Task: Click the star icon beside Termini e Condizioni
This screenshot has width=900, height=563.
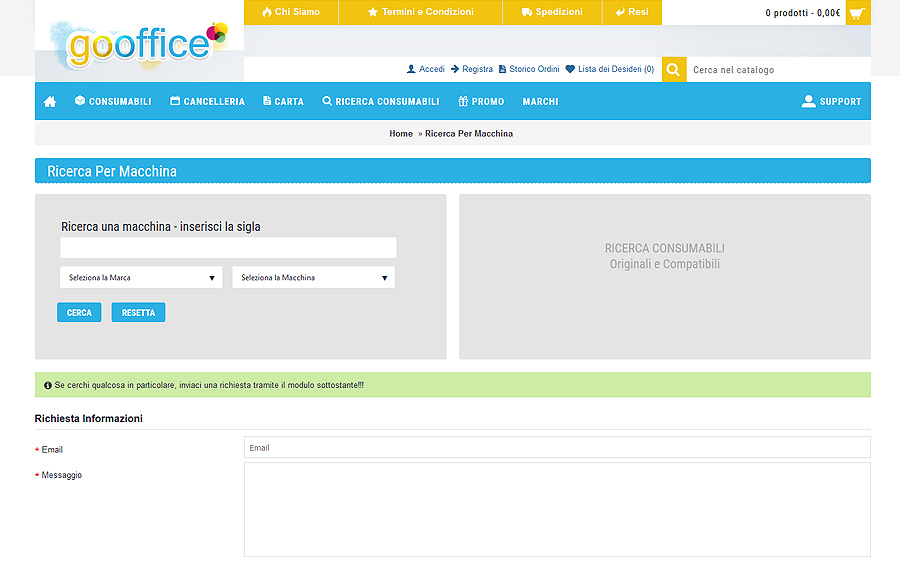Action: [x=373, y=12]
